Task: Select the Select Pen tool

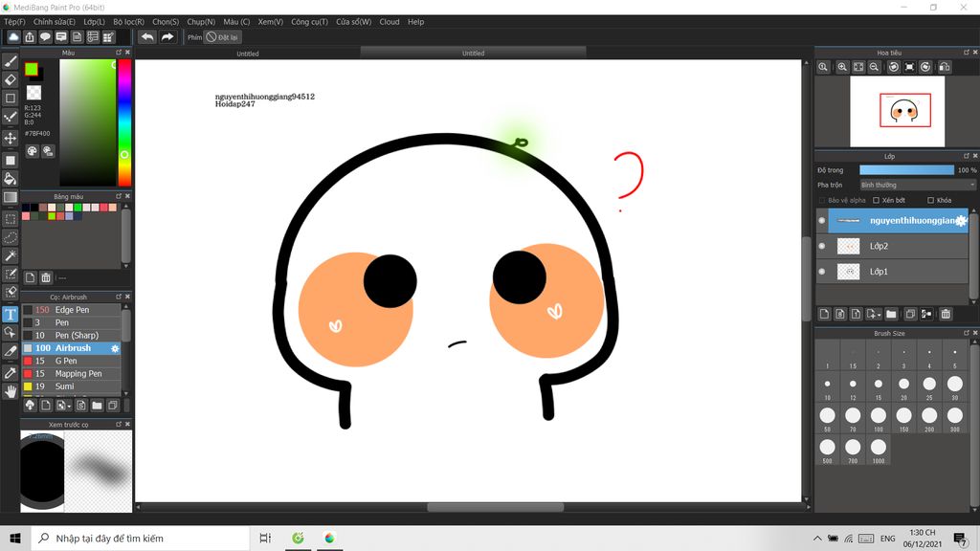Action: [10, 274]
